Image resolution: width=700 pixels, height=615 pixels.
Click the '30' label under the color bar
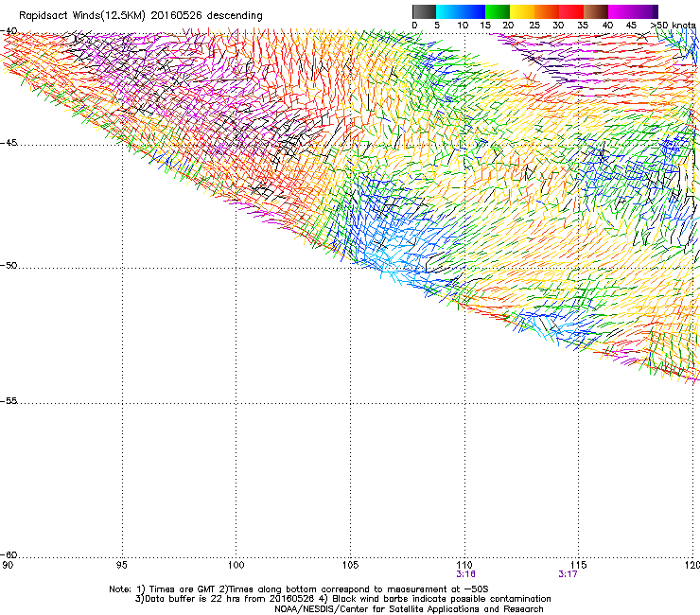(x=558, y=26)
